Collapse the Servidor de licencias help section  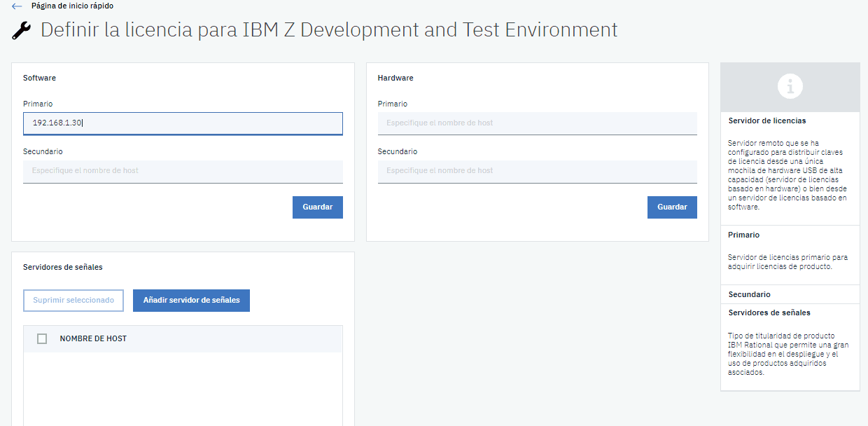(766, 121)
